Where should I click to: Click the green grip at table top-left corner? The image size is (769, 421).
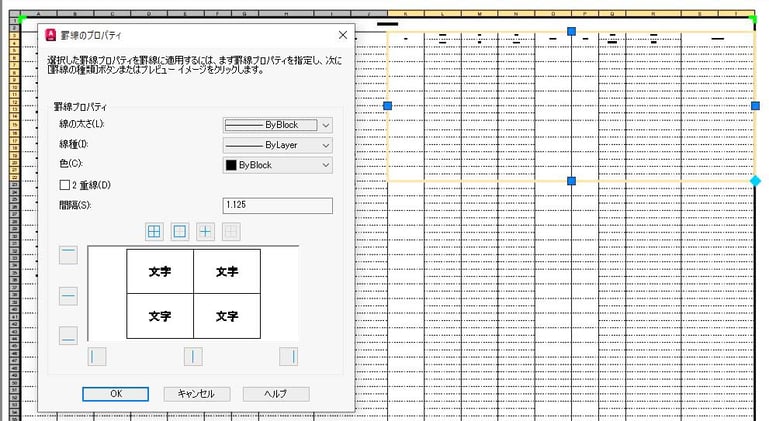click(x=21, y=19)
